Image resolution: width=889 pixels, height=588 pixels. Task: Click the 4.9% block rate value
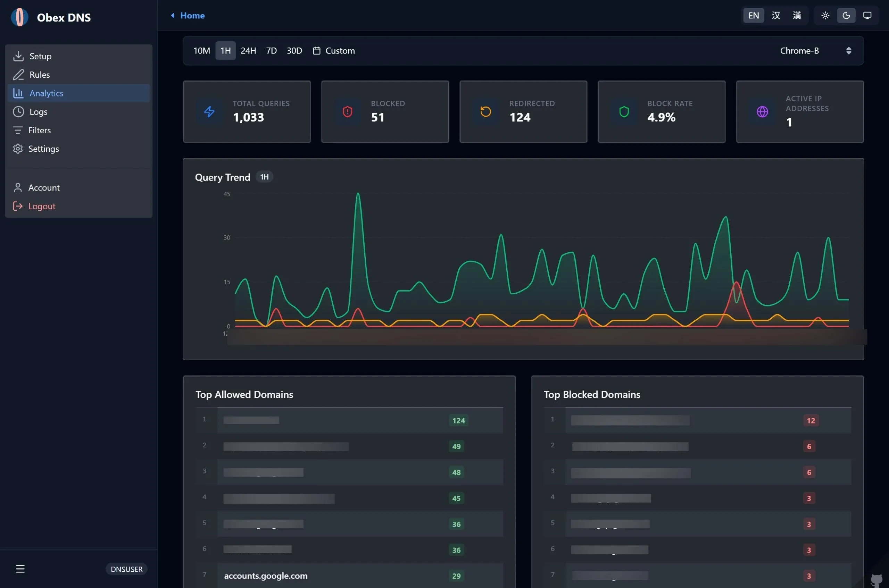pyautogui.click(x=661, y=117)
